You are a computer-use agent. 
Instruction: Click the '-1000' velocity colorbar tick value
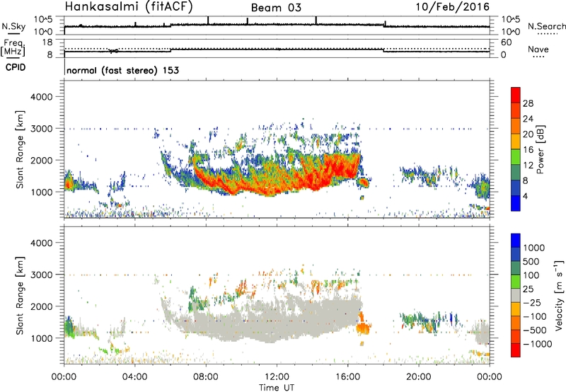coord(538,344)
